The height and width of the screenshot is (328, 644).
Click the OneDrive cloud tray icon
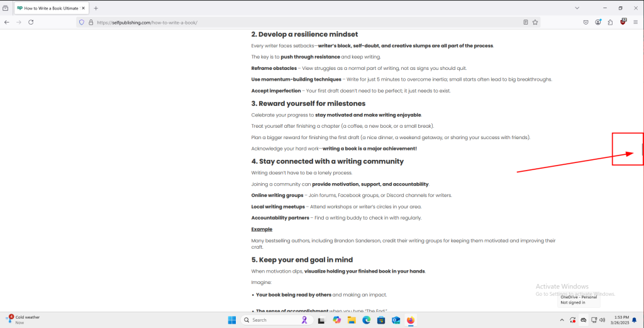point(583,320)
